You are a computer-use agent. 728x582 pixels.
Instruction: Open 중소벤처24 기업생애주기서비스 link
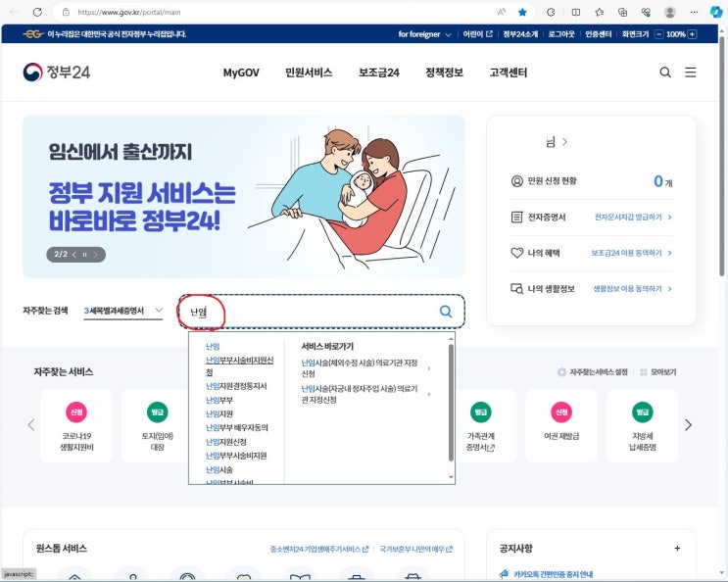[319, 549]
